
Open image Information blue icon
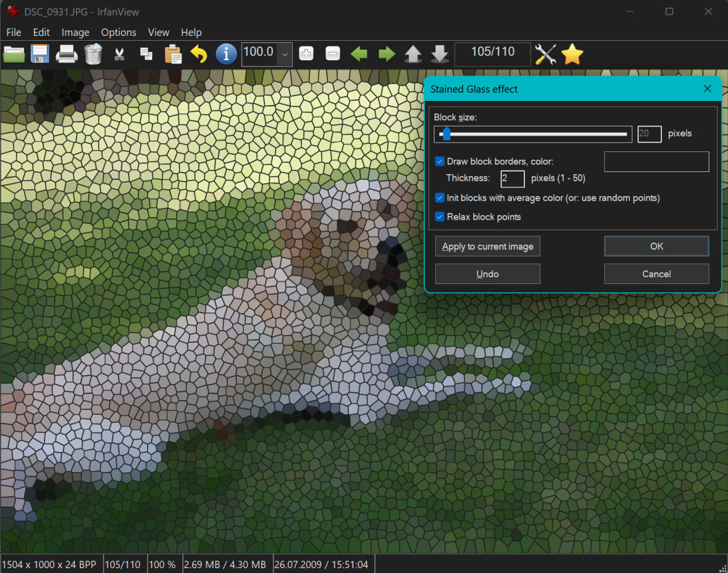[x=226, y=54]
